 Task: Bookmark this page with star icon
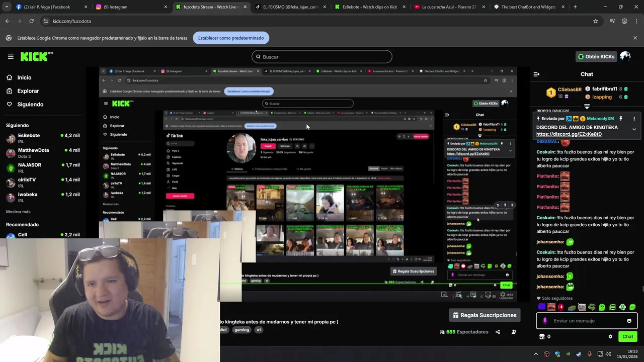point(596,21)
